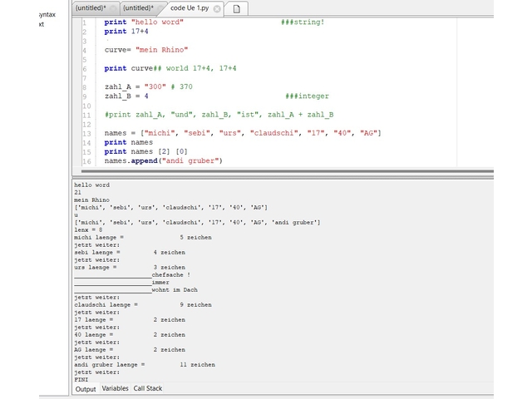Click the "chefsache !" output text
Viewport: 532px width, 399px height.
coord(171,275)
